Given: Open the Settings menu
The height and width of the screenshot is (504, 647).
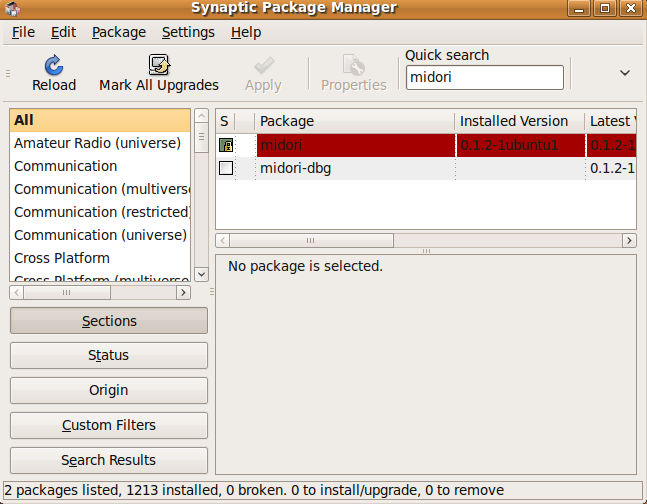Looking at the screenshot, I should (188, 32).
